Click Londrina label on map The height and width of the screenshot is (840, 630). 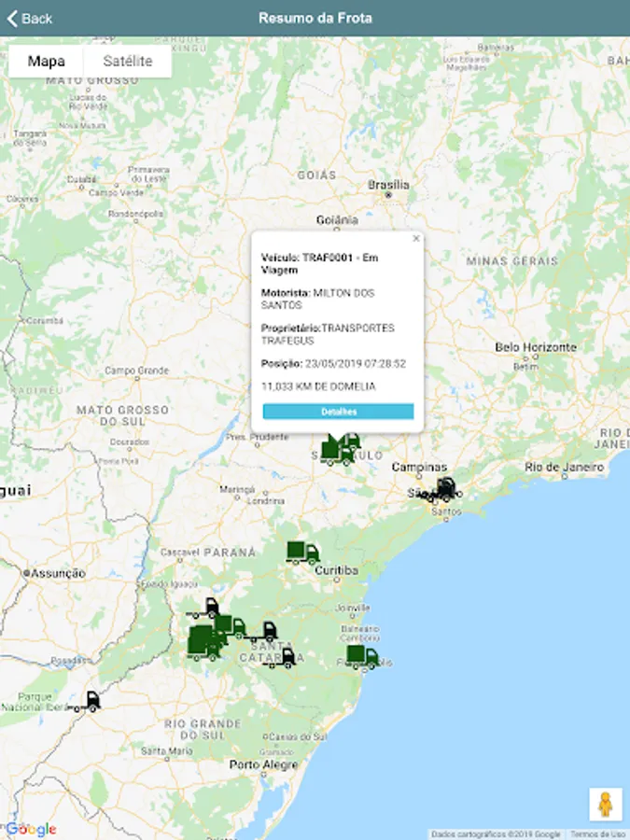click(x=266, y=501)
